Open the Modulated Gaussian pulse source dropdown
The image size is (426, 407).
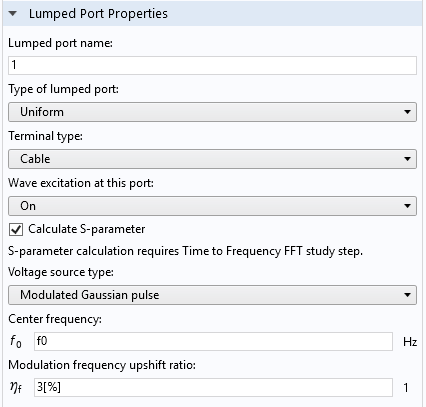[212, 295]
